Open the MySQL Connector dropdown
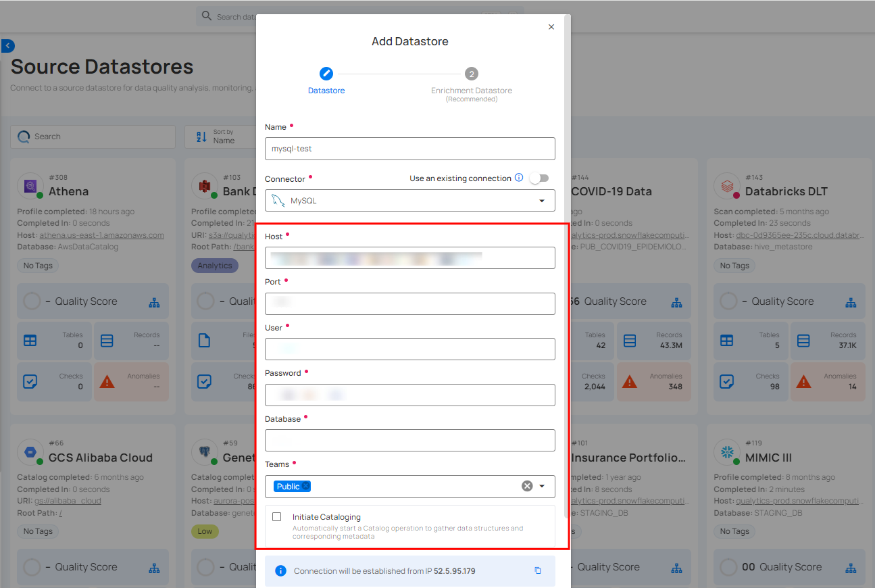The width and height of the screenshot is (875, 588). [410, 201]
